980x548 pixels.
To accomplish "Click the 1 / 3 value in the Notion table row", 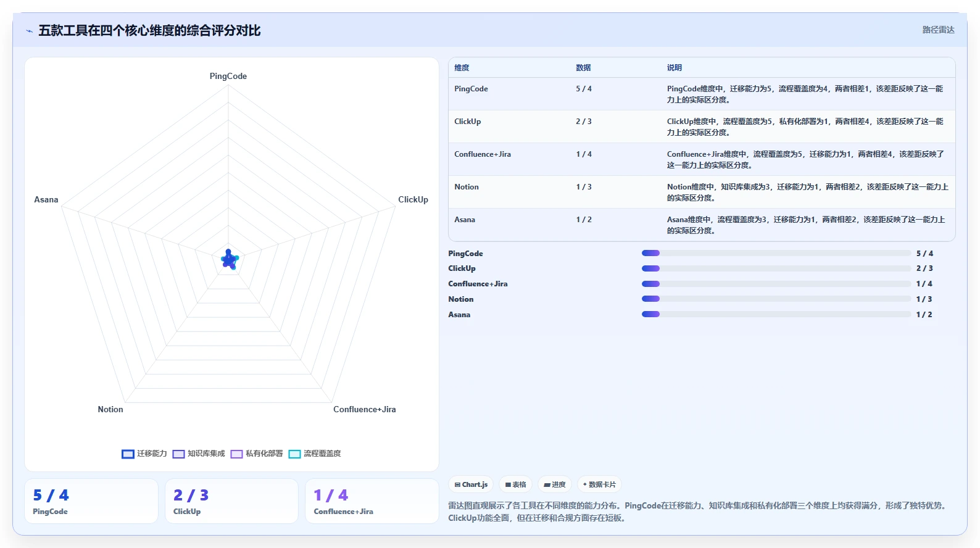I will click(x=584, y=187).
